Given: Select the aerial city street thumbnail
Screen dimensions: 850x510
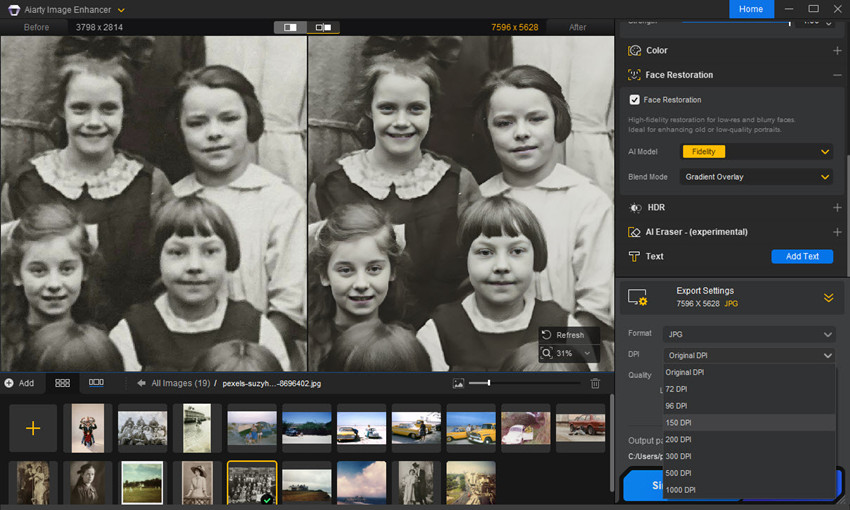Looking at the screenshot, I should coord(471,483).
